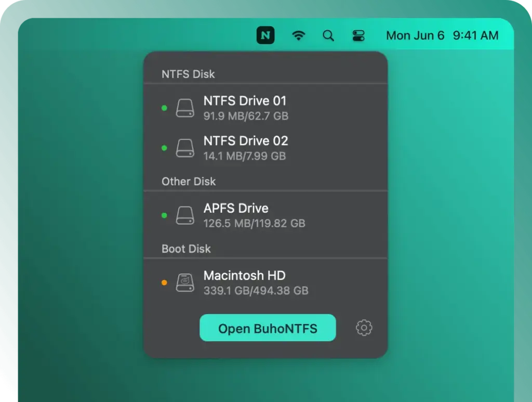Click 339.1 GB/494.38 GB usage text

click(256, 291)
